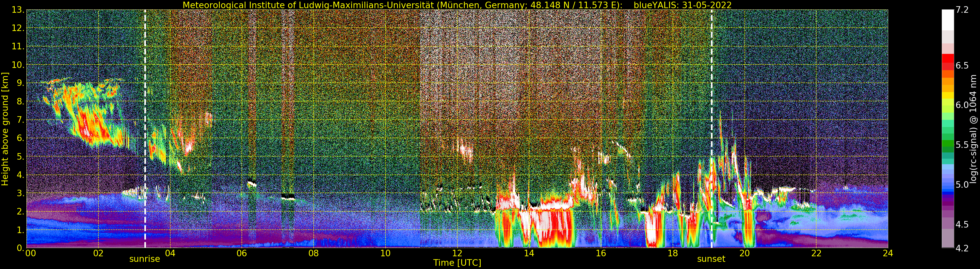The image size is (980, 269).
Task: Click the time axis tick label '08'
Action: (313, 253)
